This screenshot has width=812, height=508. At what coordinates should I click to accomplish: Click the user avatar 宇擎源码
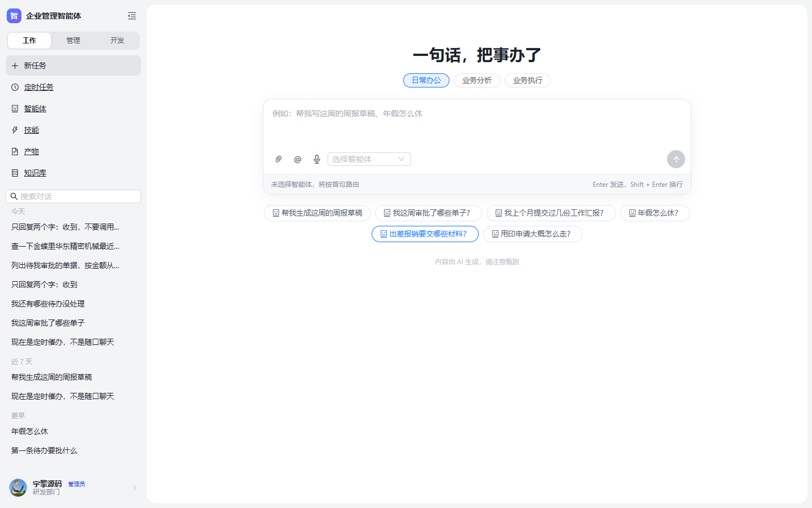click(x=18, y=488)
